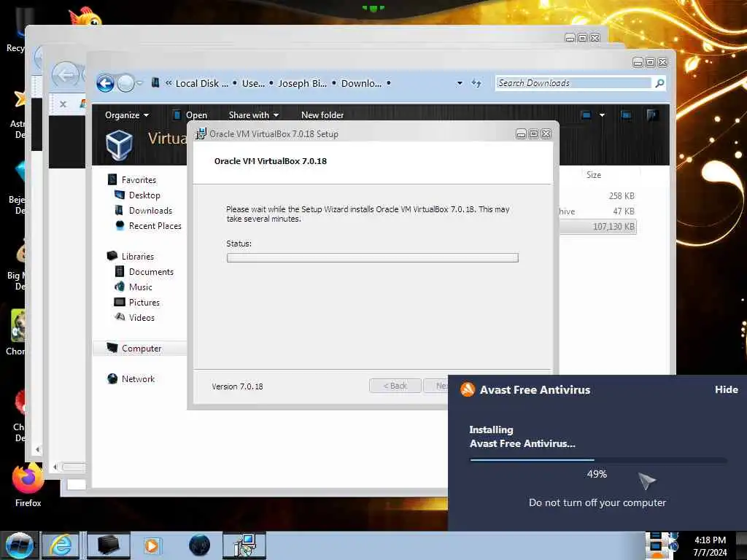
Task: Open Downloads under Favorites
Action: [x=150, y=211]
